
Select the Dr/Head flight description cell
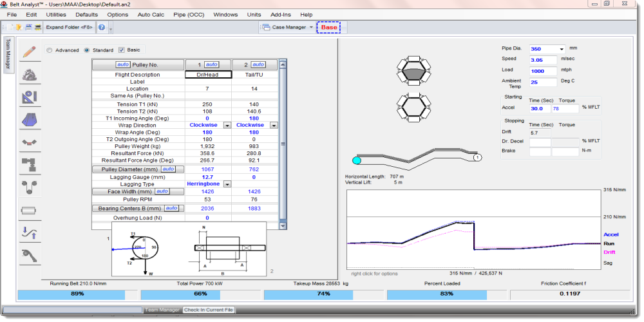coord(208,75)
